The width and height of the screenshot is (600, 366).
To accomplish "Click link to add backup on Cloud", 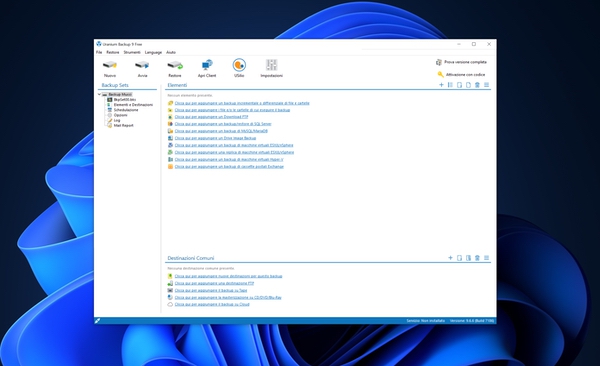I will [x=212, y=304].
